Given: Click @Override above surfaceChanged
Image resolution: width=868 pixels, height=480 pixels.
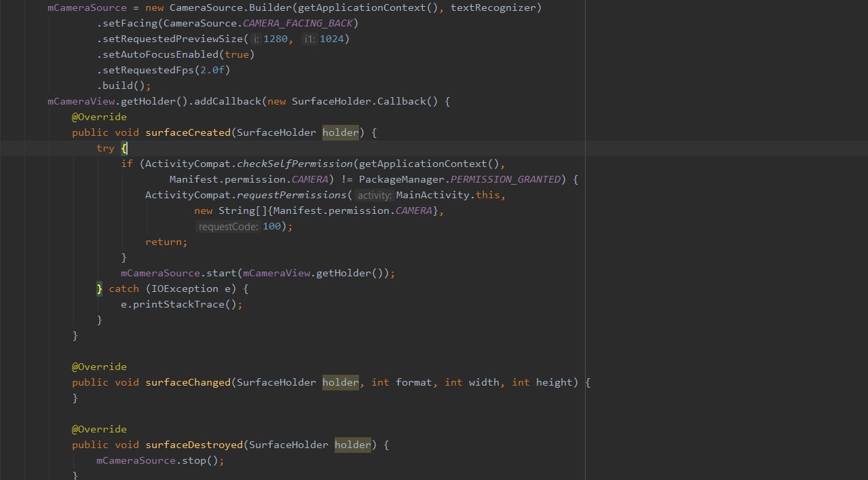Looking at the screenshot, I should 99,367.
